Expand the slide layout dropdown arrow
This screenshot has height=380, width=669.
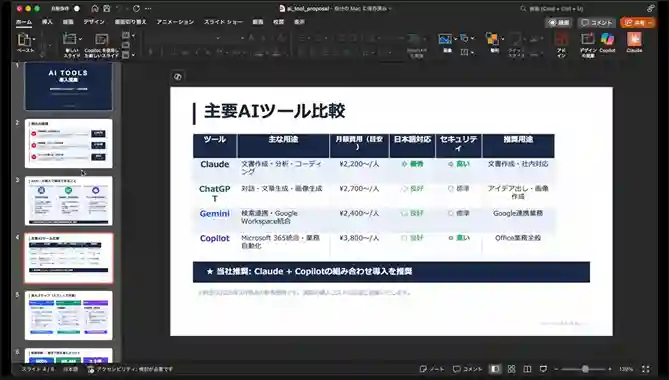133,35
